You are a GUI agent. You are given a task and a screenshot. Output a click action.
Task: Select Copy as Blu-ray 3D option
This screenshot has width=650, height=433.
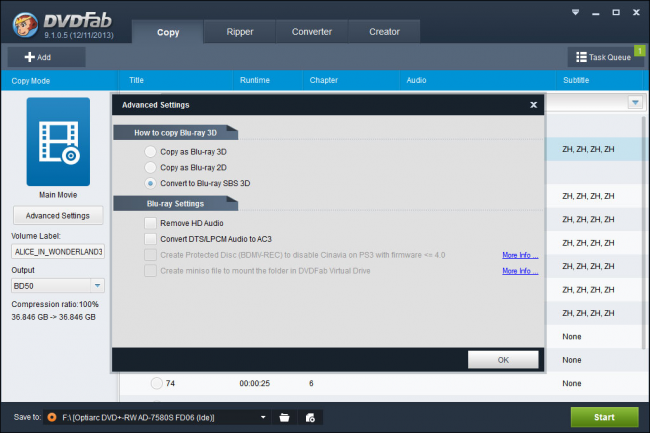tap(150, 152)
